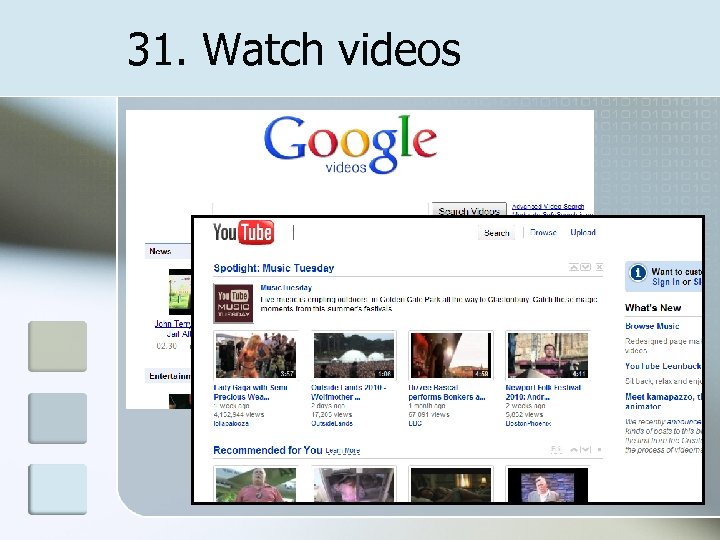Click the Recommended for You heading
Image resolution: width=720 pixels, height=540 pixels.
point(268,450)
